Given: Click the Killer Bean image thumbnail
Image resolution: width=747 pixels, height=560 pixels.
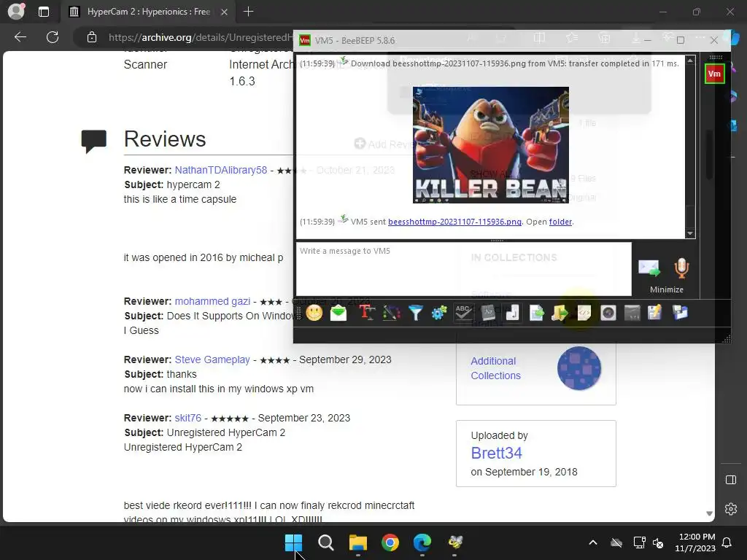Looking at the screenshot, I should click(491, 145).
